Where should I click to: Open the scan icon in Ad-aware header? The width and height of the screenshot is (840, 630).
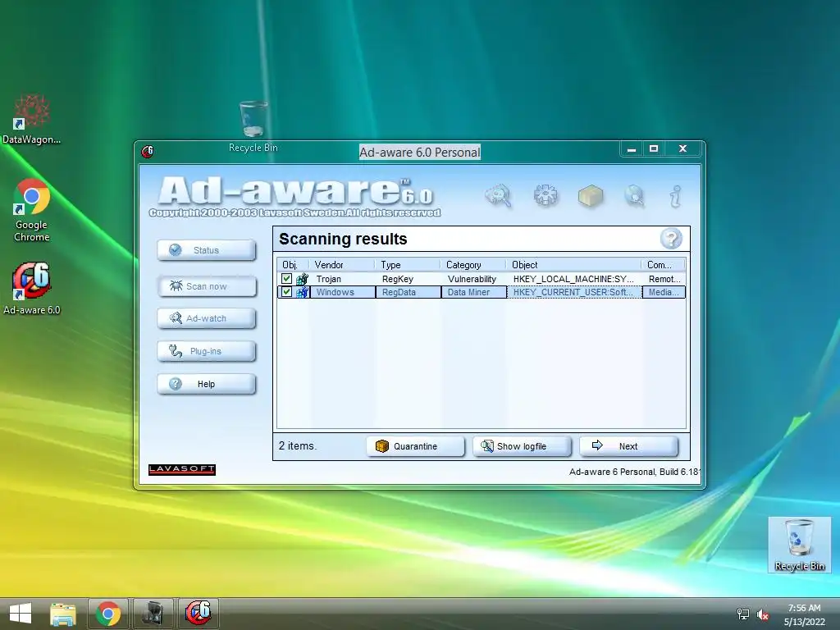coord(498,195)
